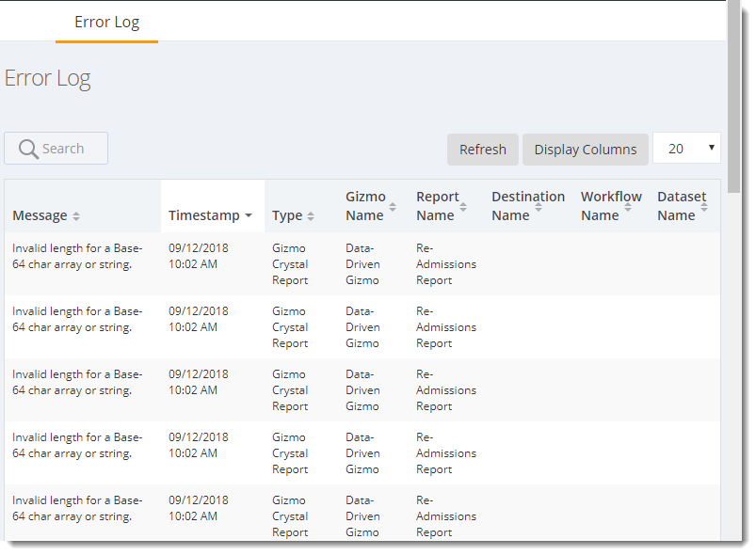This screenshot has height=555, width=756.
Task: Select fifth row's Gizmo Crystal Report type
Action: (x=290, y=516)
